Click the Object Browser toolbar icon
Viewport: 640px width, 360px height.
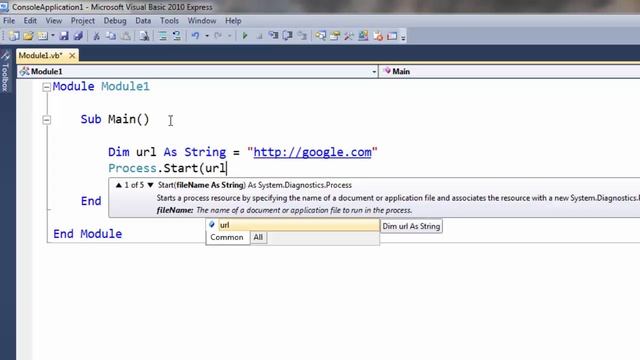click(363, 36)
